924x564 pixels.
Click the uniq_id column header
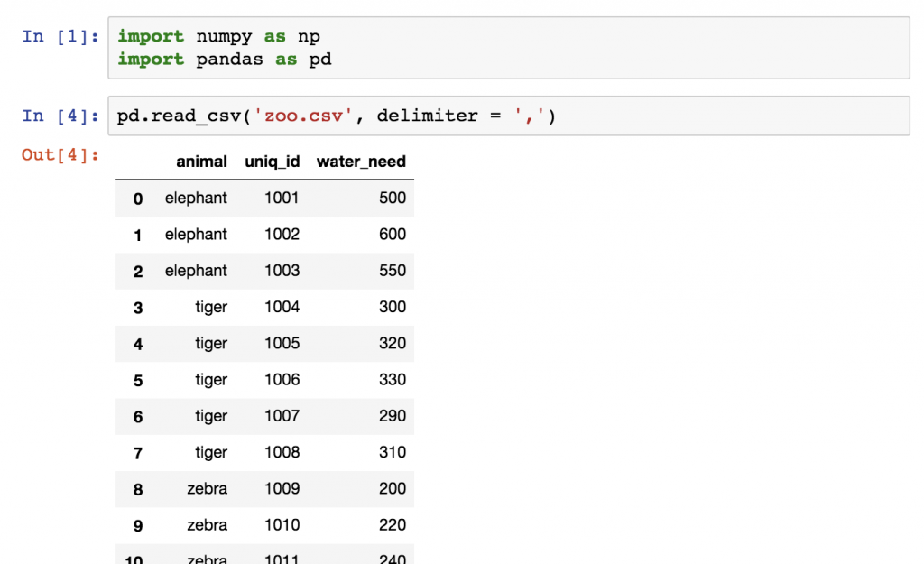coord(273,162)
